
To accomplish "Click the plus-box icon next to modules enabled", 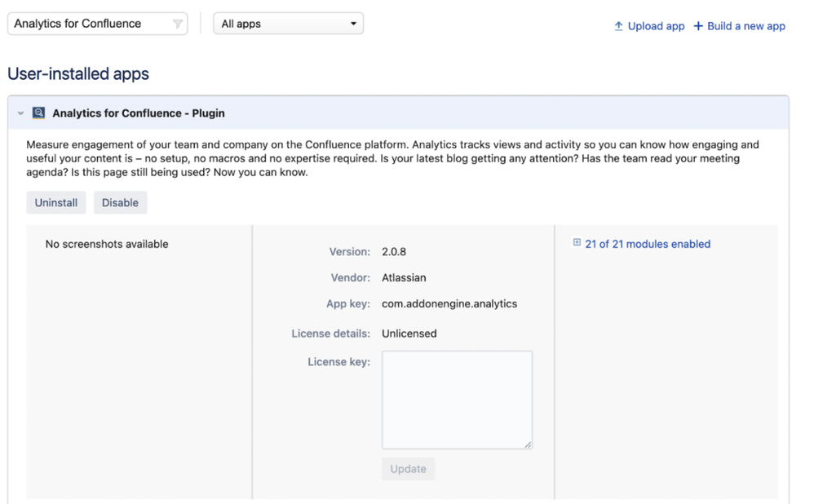I will pyautogui.click(x=577, y=242).
